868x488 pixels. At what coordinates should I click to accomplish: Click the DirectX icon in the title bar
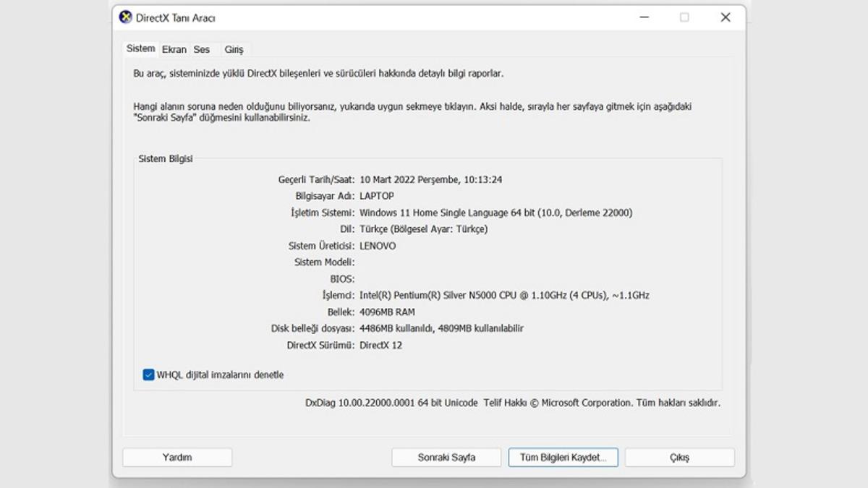125,17
